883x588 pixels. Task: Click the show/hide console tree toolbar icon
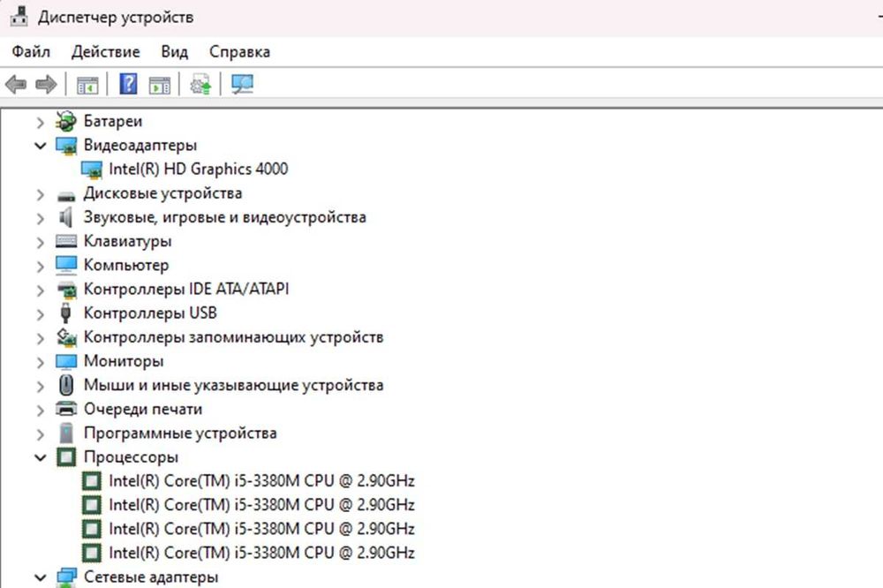(x=87, y=85)
